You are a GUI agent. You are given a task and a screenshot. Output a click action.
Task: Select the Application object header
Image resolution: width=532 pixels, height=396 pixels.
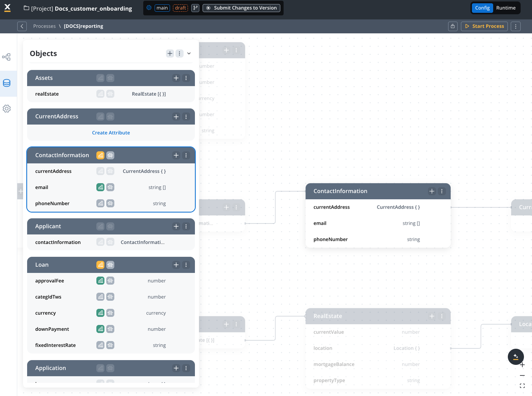pos(111,368)
